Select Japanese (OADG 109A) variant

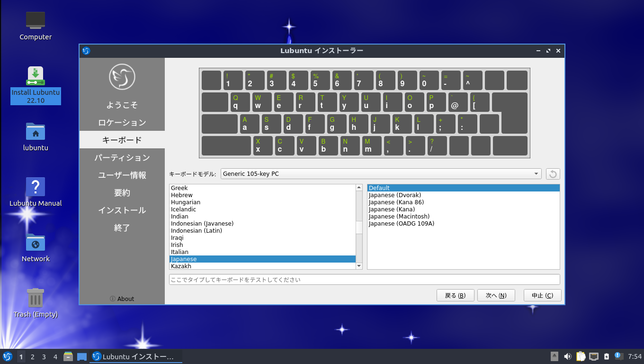point(464,224)
